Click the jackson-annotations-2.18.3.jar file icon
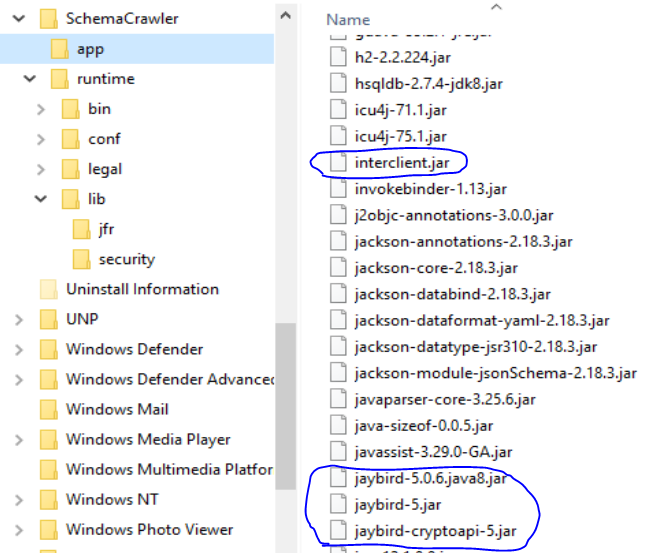Screen dimensions: 672x553 tap(338, 241)
